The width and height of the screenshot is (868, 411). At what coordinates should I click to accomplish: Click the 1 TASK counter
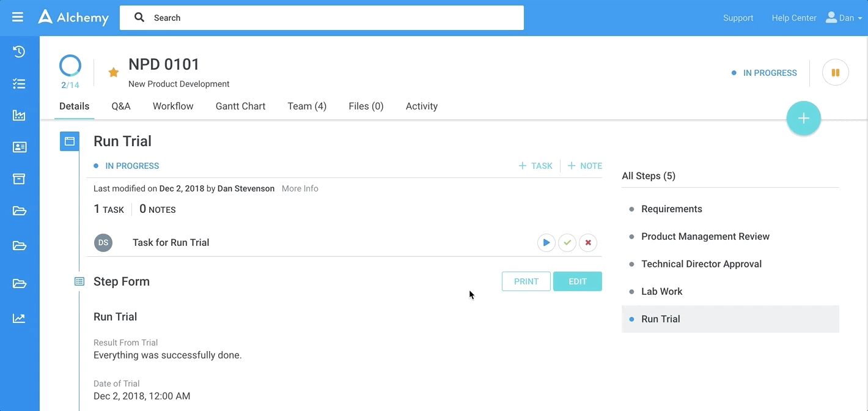click(x=109, y=209)
